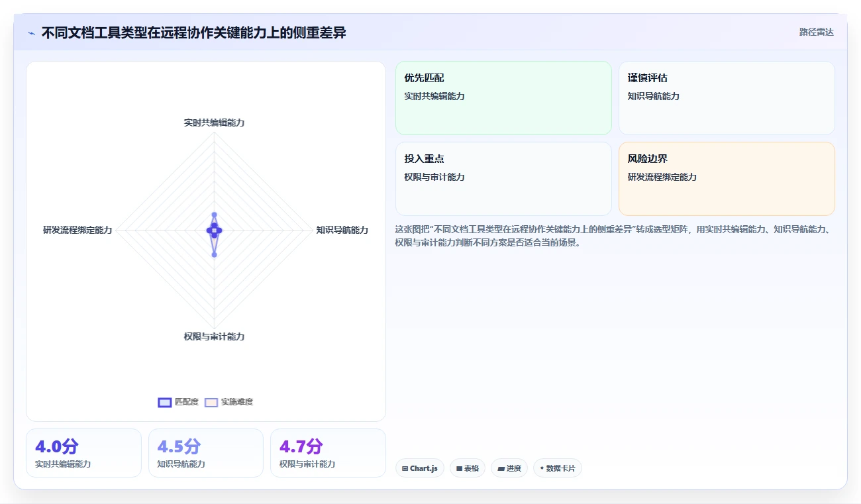
Task: Click the bottom radar data point
Action: [x=214, y=254]
